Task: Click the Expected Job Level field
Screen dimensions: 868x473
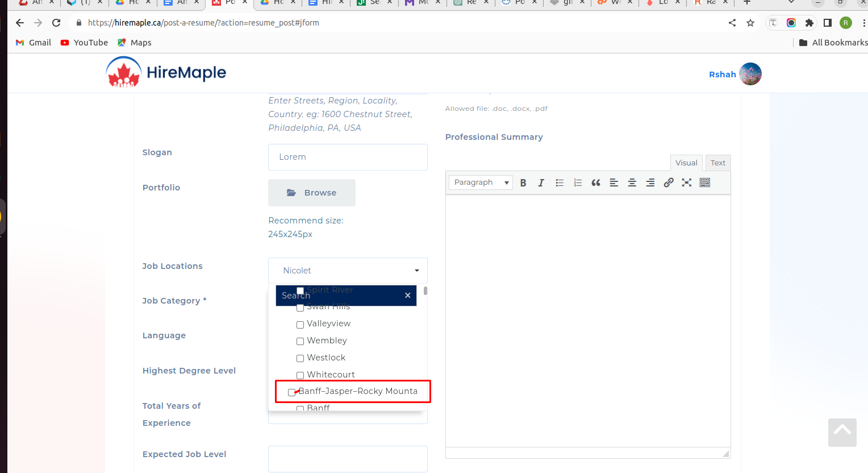Action: pyautogui.click(x=348, y=459)
